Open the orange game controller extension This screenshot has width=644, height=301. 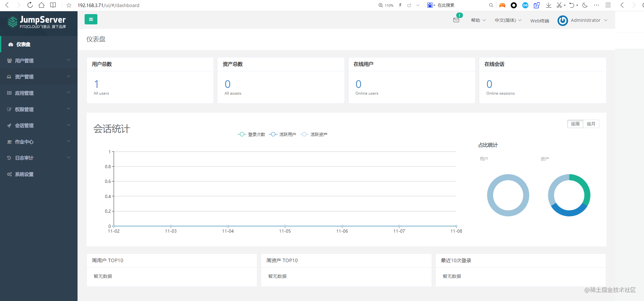[x=502, y=5]
